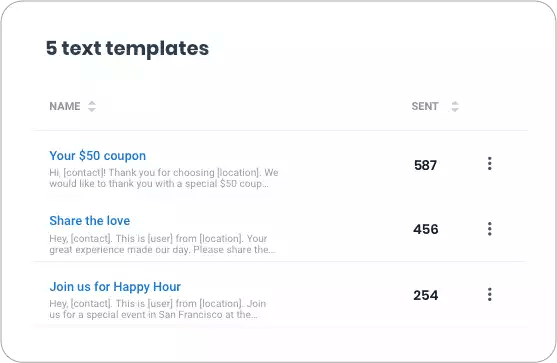Screen dimensions: 557x363
Task: Click the 587 sent count
Action: [x=425, y=166]
